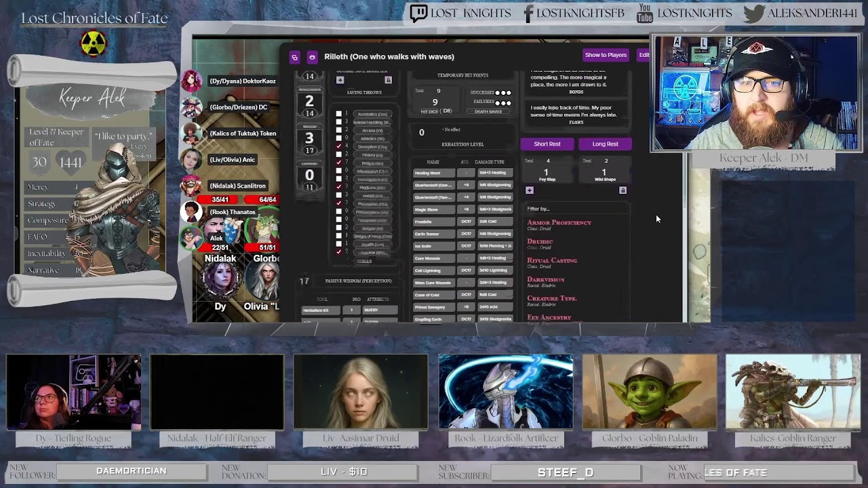Open the Armor Proficiency feature
The image size is (868, 488).
[x=559, y=222]
